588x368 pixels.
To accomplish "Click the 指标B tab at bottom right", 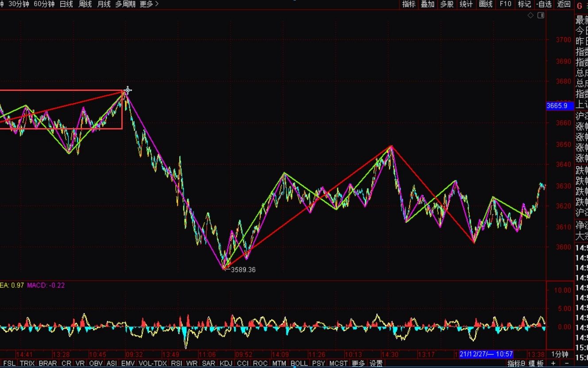I will pyautogui.click(x=516, y=364).
